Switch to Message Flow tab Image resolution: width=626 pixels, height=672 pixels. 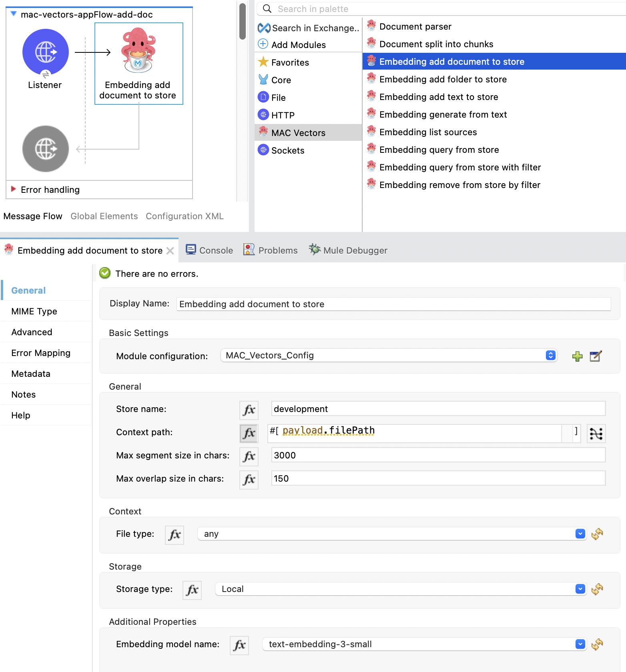33,216
